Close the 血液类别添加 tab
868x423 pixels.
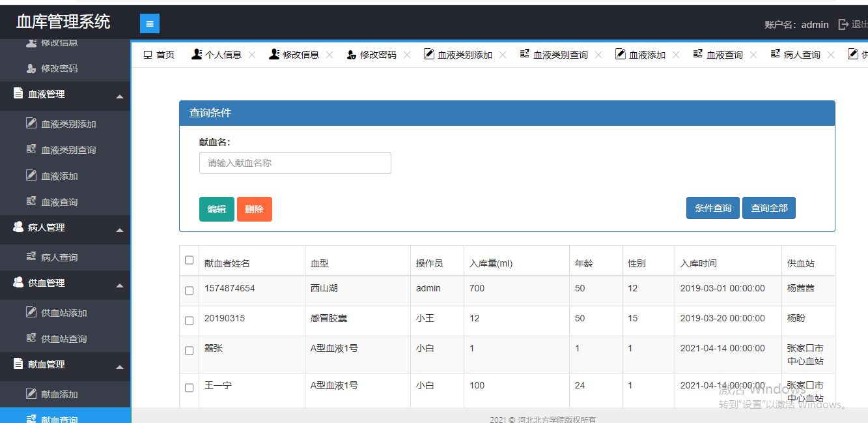[503, 55]
